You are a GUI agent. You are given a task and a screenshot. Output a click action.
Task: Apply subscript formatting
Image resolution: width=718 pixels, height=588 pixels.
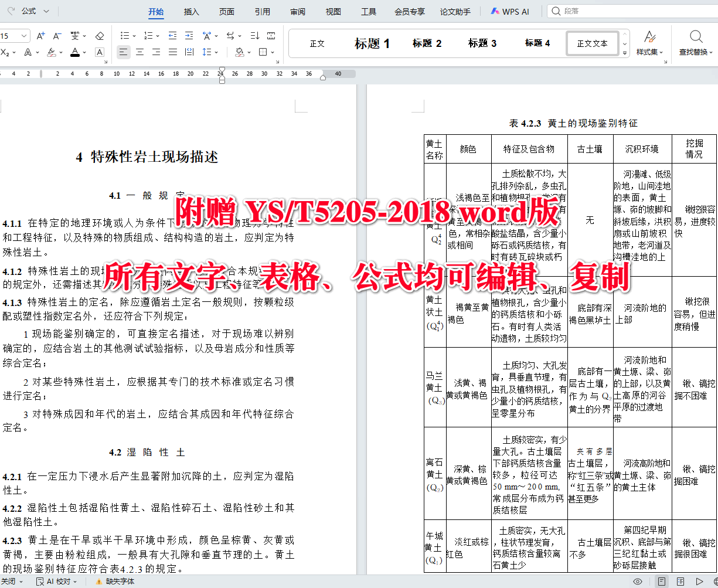coord(5,52)
